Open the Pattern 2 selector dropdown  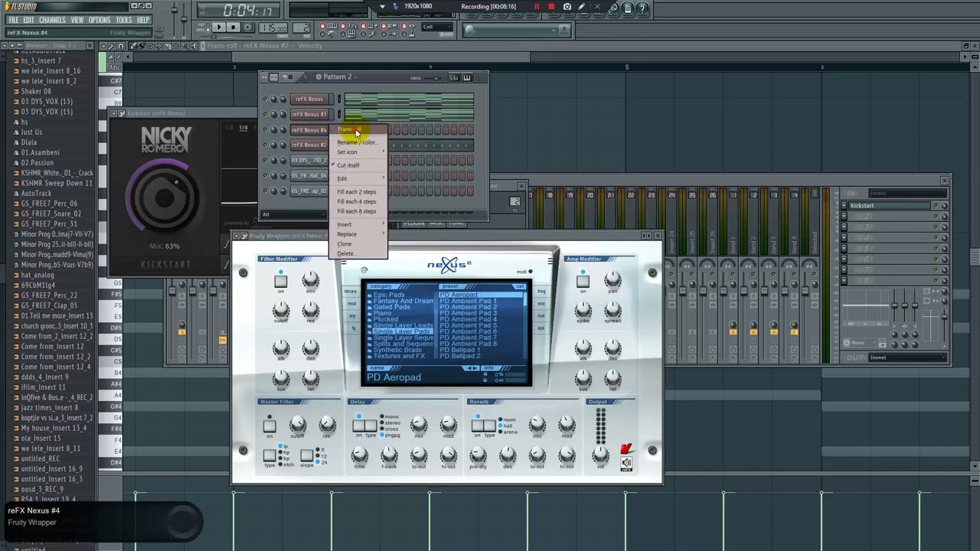pos(337,77)
